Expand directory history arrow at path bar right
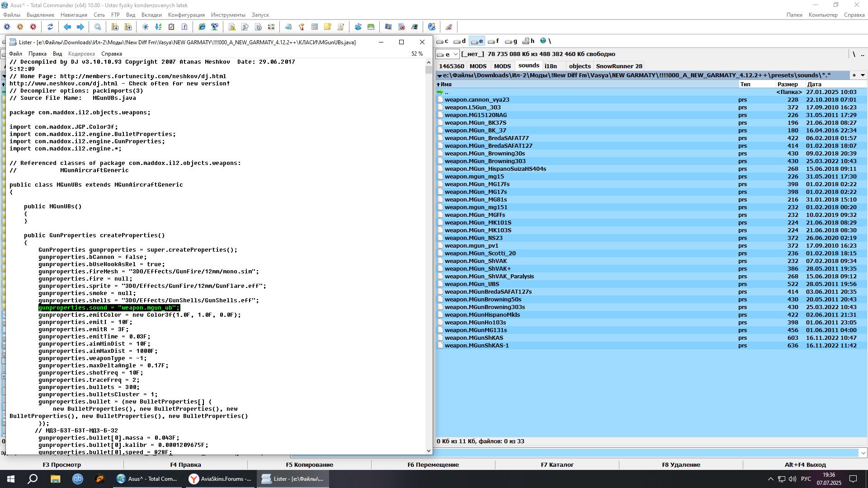868x488 pixels. click(863, 75)
